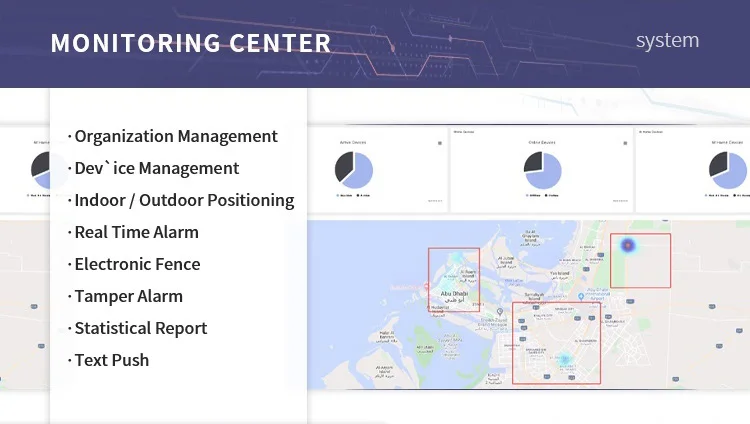Viewport: 750px width, 424px height.
Task: Open the Active Devices chart menu icon
Action: tap(440, 143)
